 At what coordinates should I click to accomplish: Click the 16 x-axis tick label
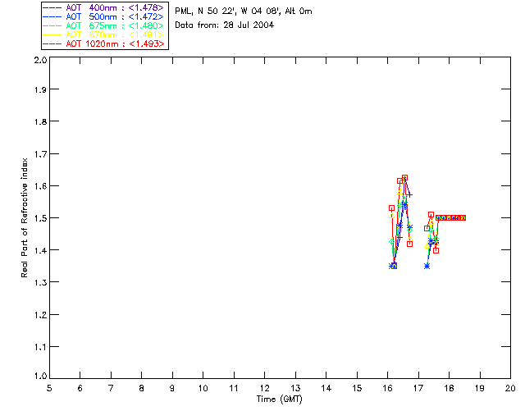point(388,388)
